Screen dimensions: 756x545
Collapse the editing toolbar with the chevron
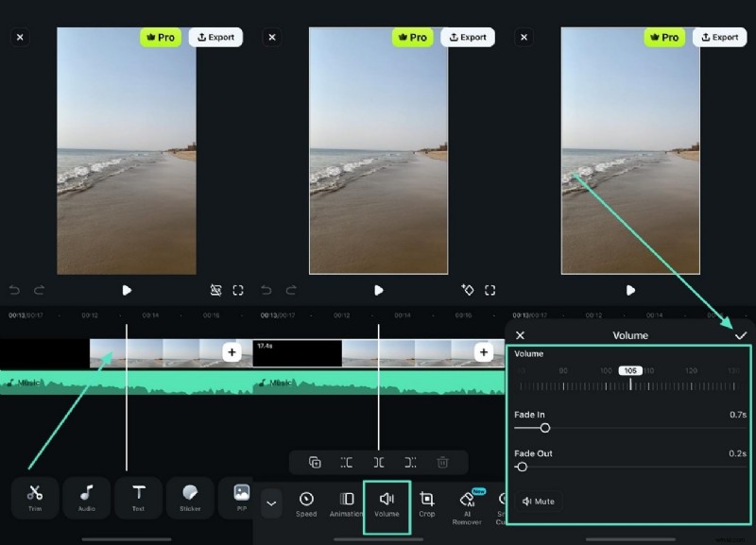[x=271, y=502]
